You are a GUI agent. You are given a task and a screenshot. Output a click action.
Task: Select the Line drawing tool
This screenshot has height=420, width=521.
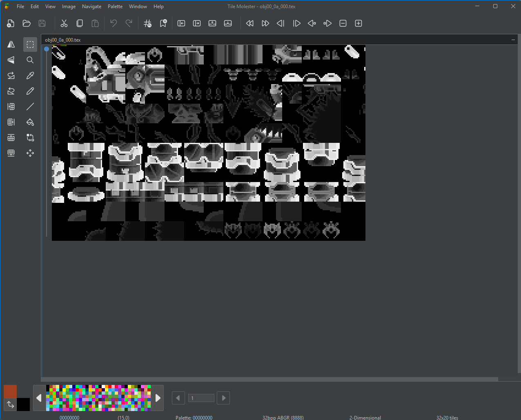click(x=30, y=107)
